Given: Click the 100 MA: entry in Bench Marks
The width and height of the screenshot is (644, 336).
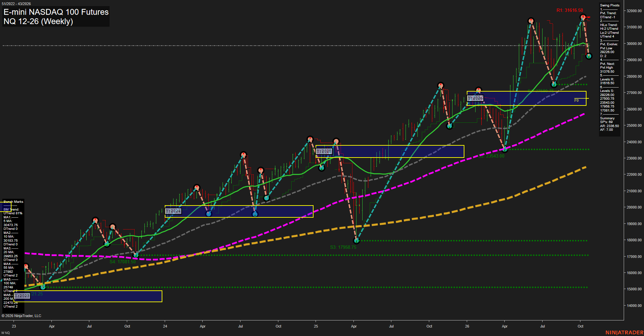Looking at the screenshot, I should 10,283.
